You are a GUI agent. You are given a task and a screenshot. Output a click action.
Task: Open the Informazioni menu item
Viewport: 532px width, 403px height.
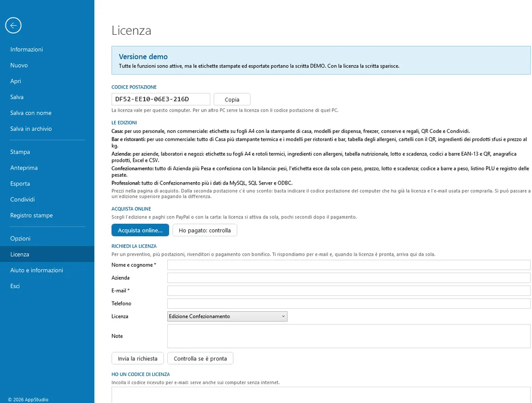[x=47, y=49]
